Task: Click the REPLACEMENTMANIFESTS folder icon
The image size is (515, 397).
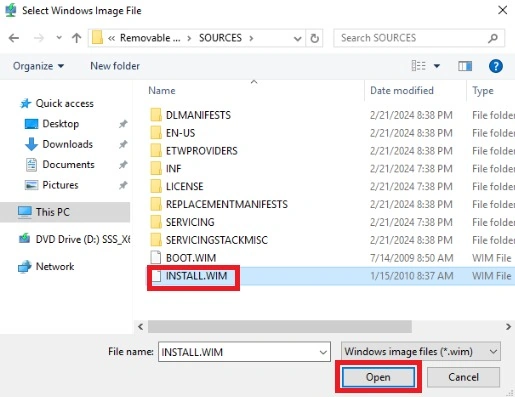Action: [156, 204]
